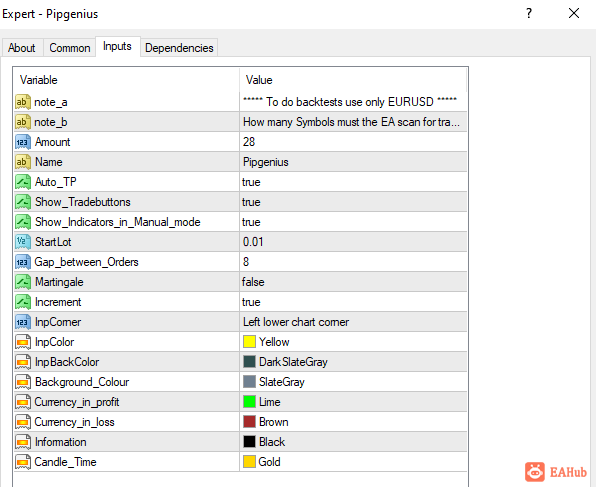The height and width of the screenshot is (487, 596).
Task: Click the color-type icon beside InpBackColor
Action: [x=23, y=362]
